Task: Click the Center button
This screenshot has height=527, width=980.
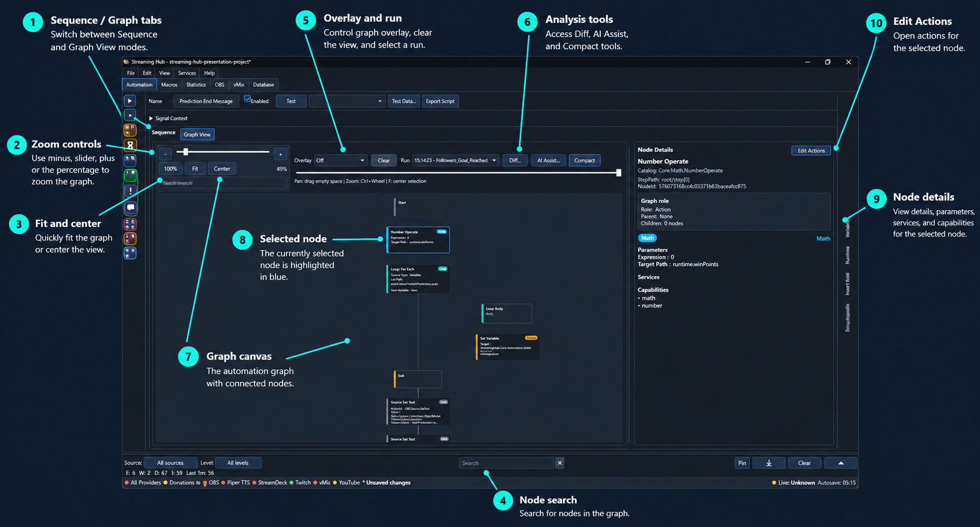Action: (222, 168)
